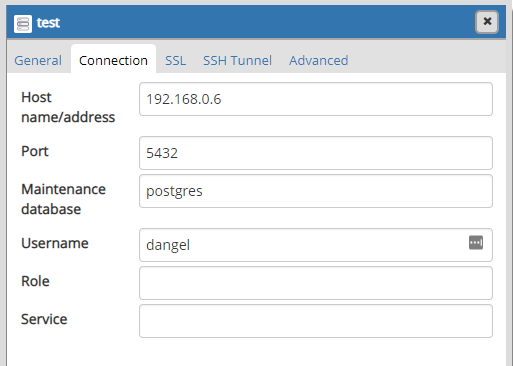513x366 pixels.
Task: Click the server icon in the title bar
Action: (23, 24)
